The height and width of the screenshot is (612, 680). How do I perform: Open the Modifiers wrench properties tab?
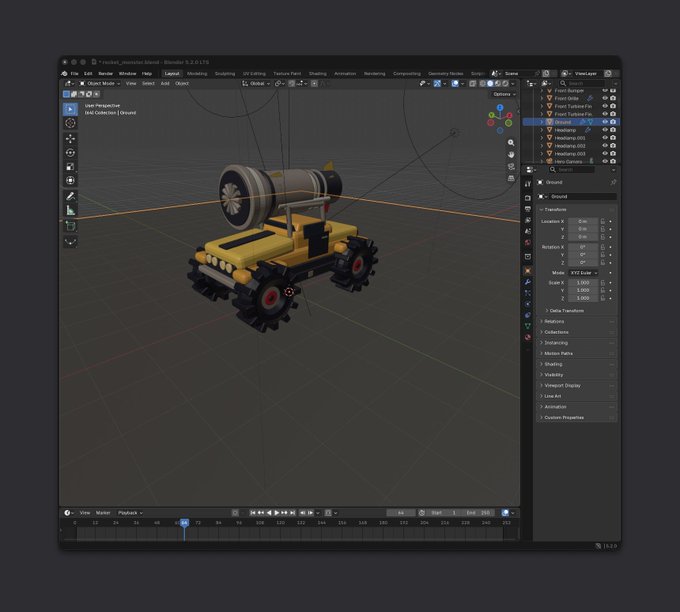[x=528, y=282]
